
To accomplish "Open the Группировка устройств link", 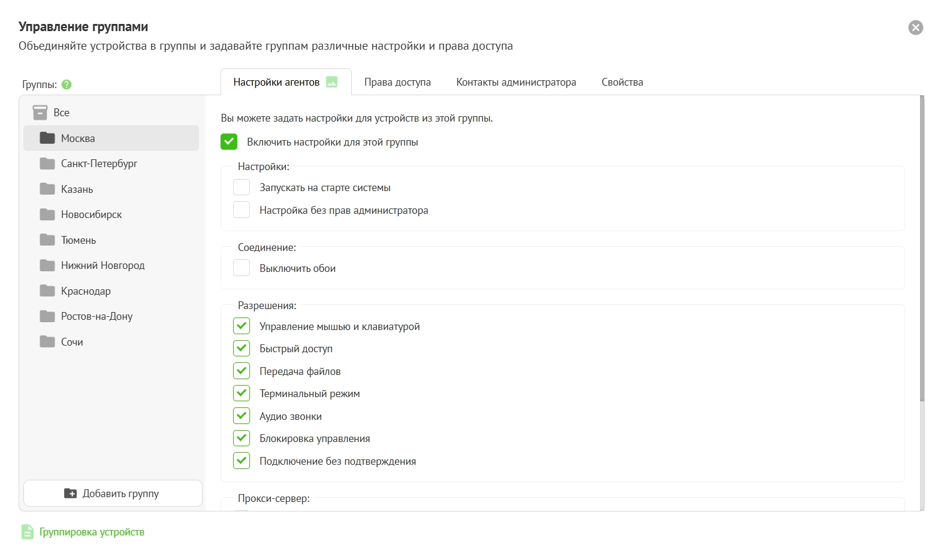I will click(x=92, y=532).
